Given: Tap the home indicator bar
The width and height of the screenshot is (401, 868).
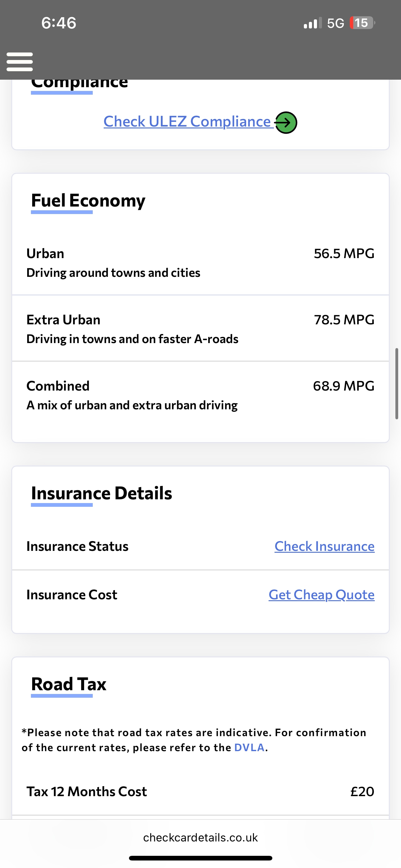Looking at the screenshot, I should point(200,858).
